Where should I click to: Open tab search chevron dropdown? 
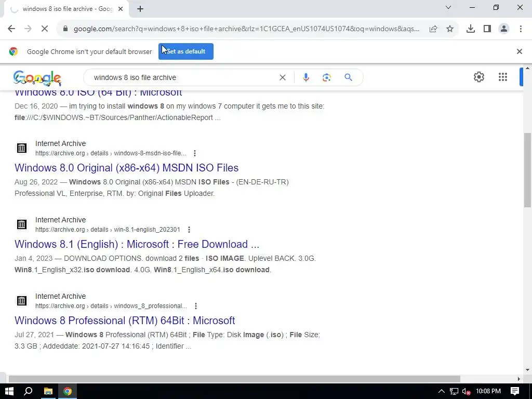[x=448, y=7]
